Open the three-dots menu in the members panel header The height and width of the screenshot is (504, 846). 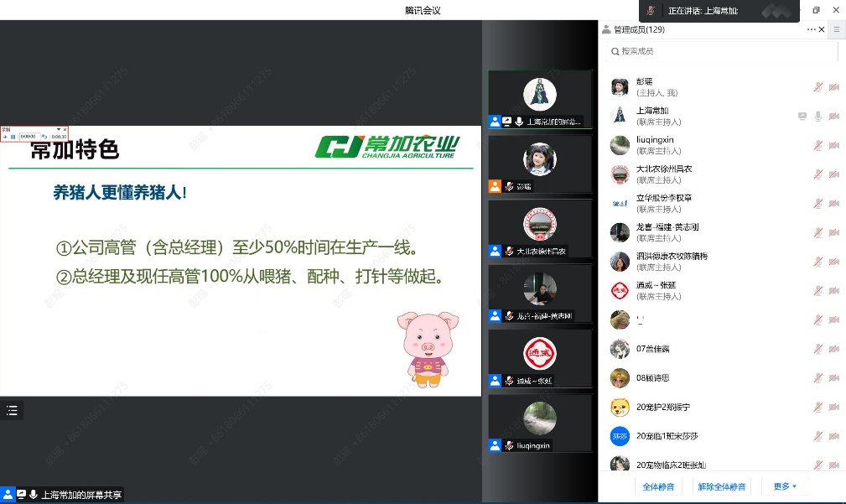[811, 29]
